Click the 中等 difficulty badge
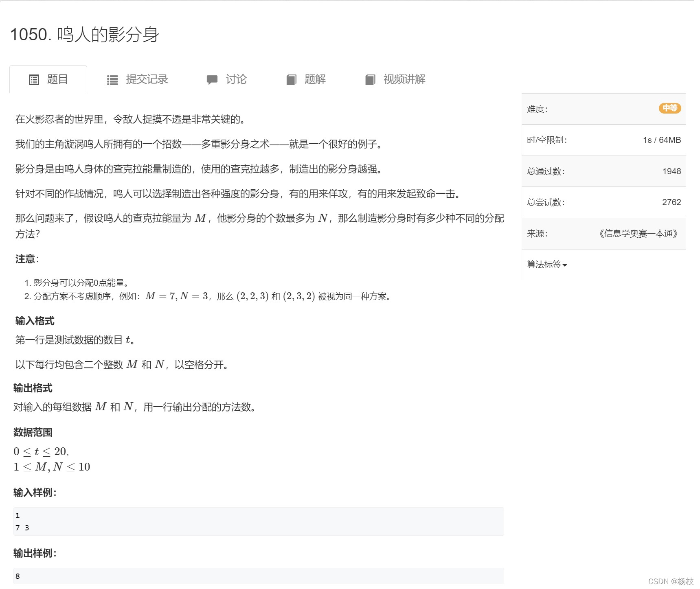 [x=670, y=108]
